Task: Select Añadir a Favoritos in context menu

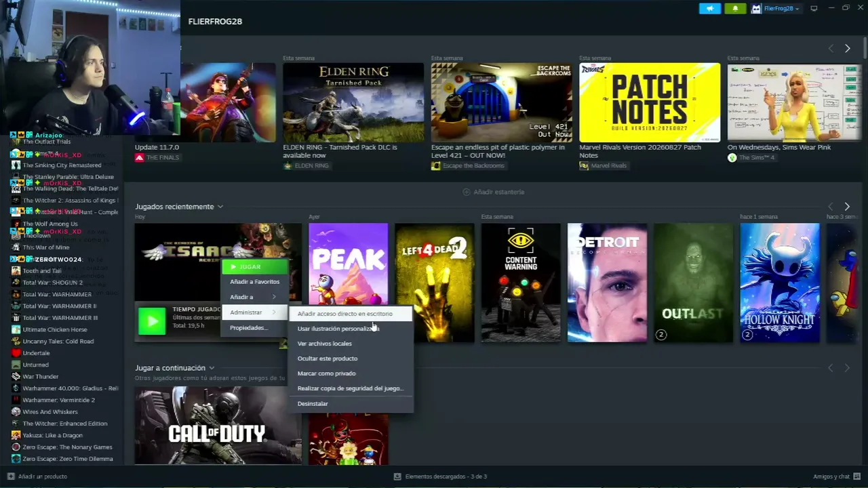Action: pyautogui.click(x=254, y=282)
